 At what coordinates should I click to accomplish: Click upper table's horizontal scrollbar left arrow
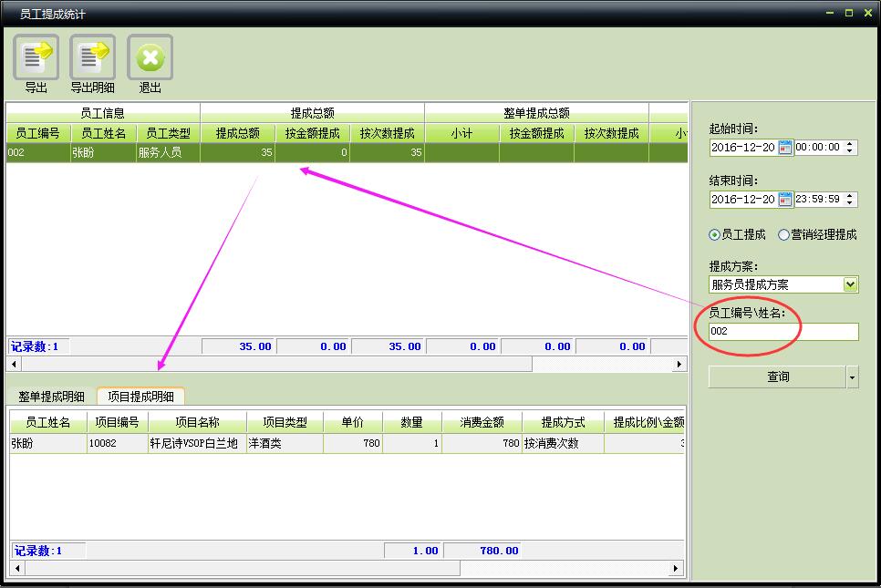pyautogui.click(x=14, y=365)
